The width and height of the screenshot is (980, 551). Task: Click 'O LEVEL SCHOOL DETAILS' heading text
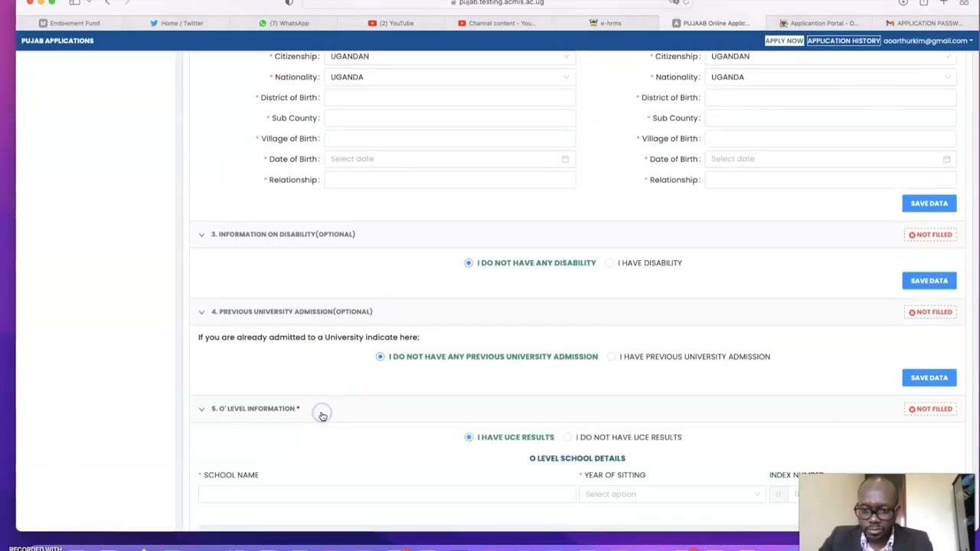tap(577, 458)
